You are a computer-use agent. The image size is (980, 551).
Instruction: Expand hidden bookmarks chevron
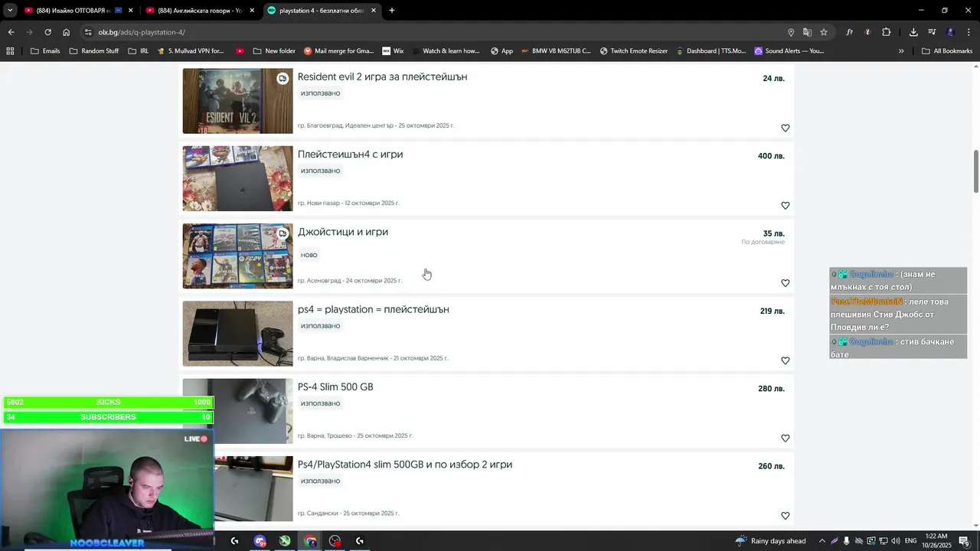[x=901, y=51]
